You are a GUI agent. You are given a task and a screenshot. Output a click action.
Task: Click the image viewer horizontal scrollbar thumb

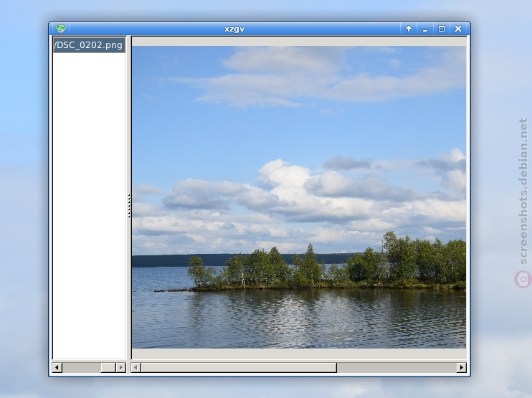(x=239, y=367)
